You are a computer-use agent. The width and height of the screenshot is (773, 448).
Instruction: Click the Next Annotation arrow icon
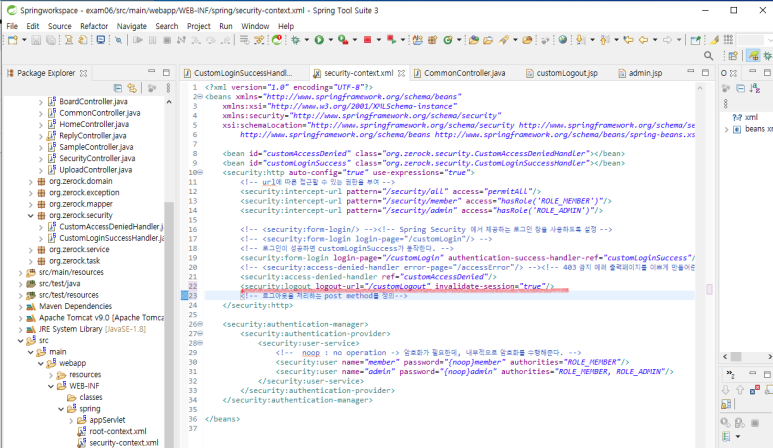[581, 40]
